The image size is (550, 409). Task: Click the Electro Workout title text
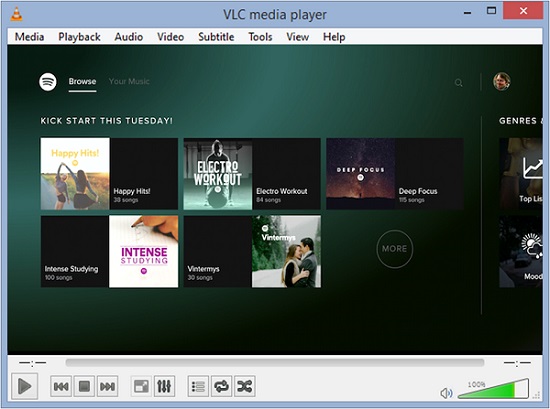click(282, 191)
